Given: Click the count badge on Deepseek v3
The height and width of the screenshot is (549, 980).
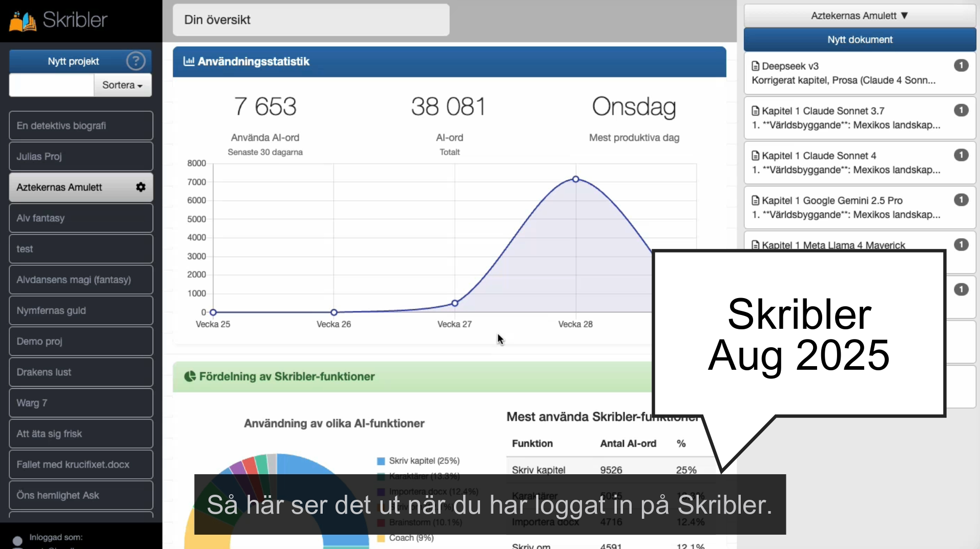Looking at the screenshot, I should coord(961,66).
